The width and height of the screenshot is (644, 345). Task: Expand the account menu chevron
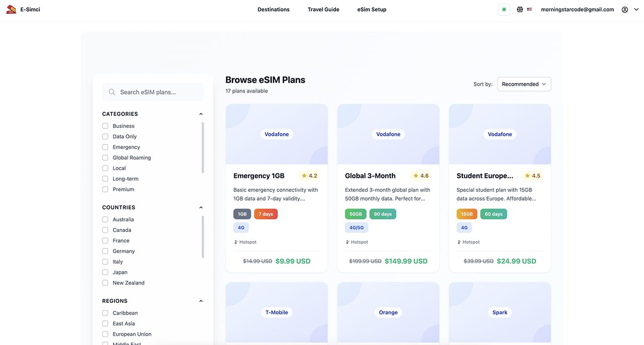coord(636,10)
